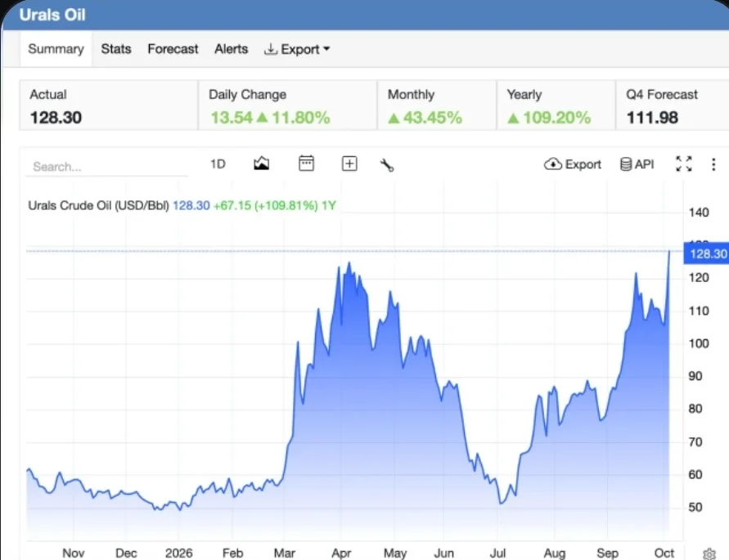Add a comparison with the plus icon
Viewport: 729px width, 560px height.
(x=349, y=164)
